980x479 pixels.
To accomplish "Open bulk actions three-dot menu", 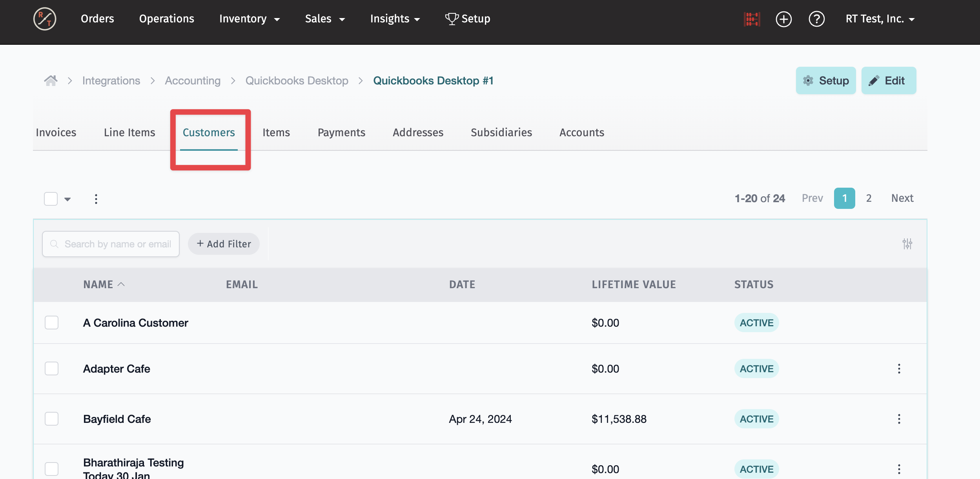I will tap(96, 199).
